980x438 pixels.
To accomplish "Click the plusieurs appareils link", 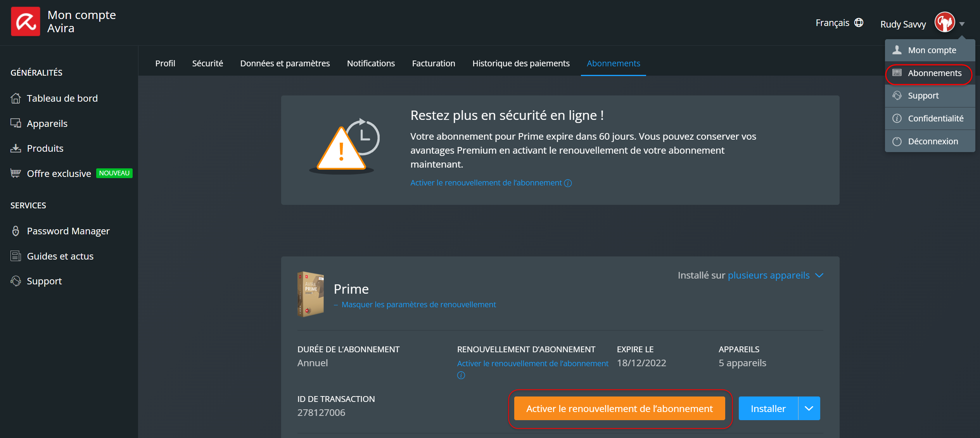I will coord(769,275).
